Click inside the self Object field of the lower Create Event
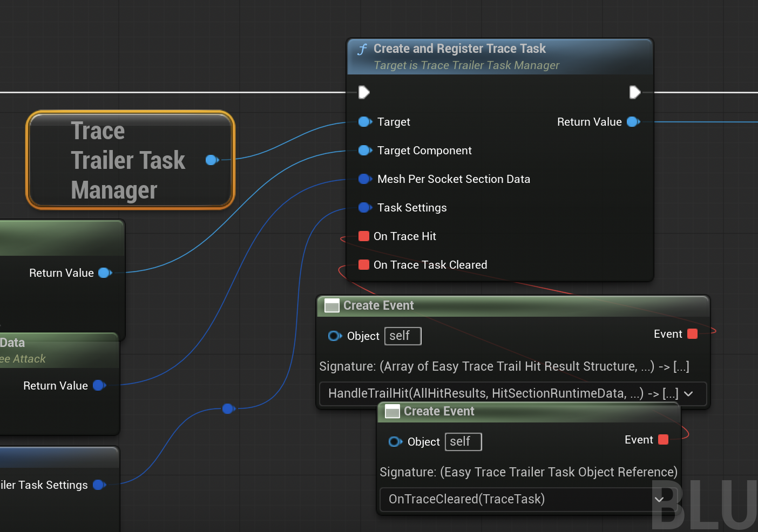Screen dimensions: 758x532 point(463,441)
